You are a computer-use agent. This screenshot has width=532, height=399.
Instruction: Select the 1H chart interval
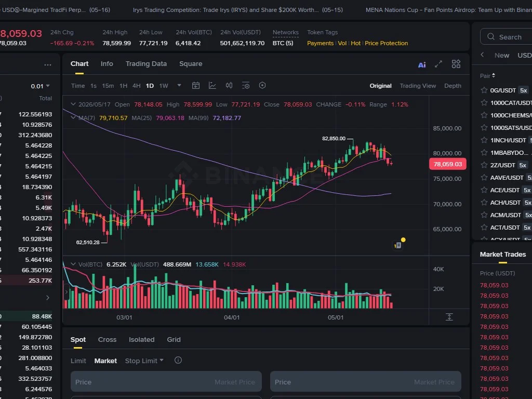[123, 86]
